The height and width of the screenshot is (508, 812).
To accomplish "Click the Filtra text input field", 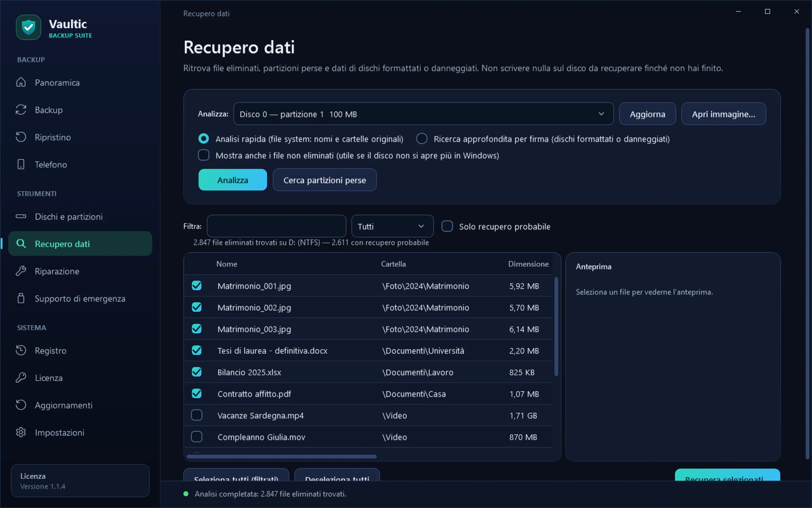I will coord(277,226).
